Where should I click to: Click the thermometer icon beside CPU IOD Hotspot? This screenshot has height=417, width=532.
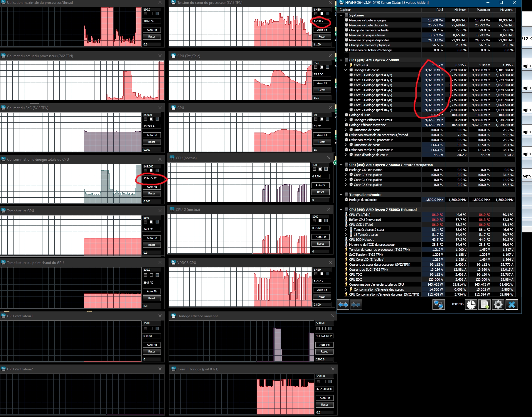(346, 240)
